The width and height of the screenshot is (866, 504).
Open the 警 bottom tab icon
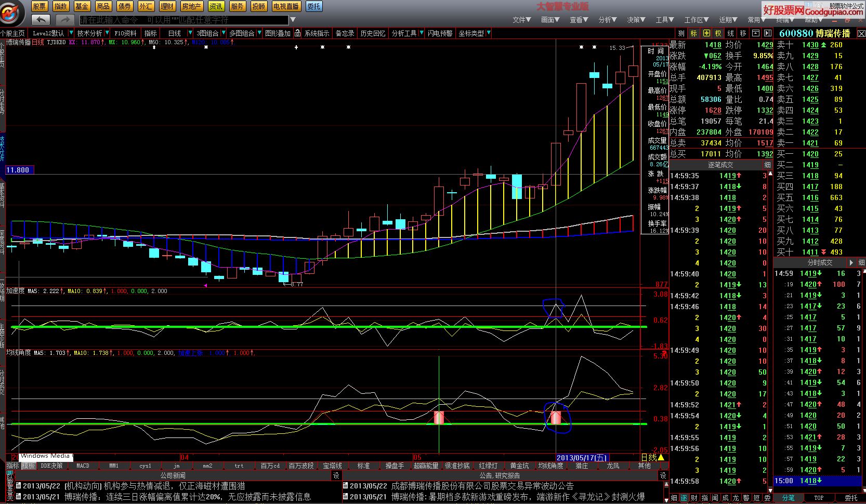click(x=746, y=498)
